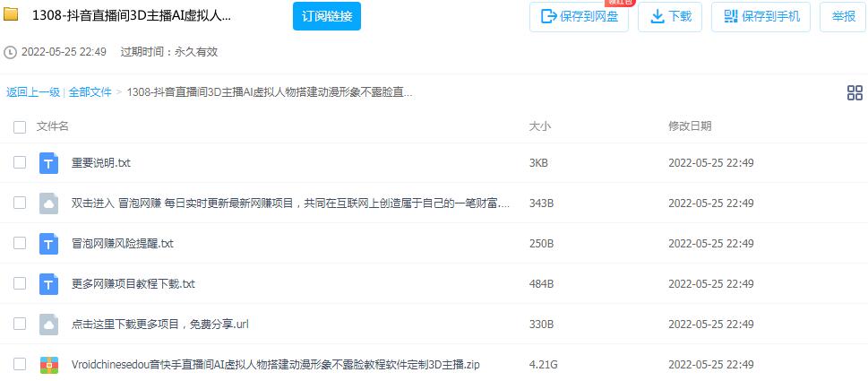Sort by the 文件名 column header
The width and height of the screenshot is (868, 381).
pyautogui.click(x=53, y=126)
